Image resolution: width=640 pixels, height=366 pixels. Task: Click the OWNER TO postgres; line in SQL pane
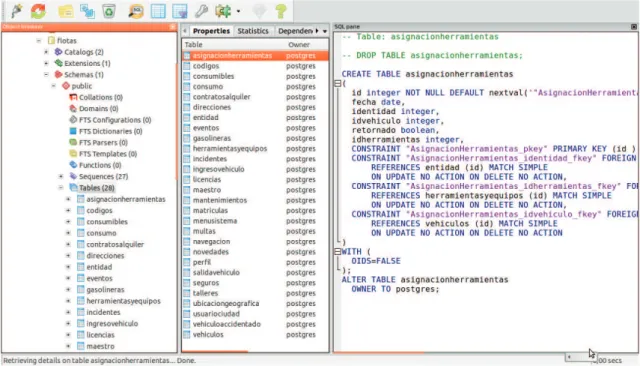[x=396, y=289]
